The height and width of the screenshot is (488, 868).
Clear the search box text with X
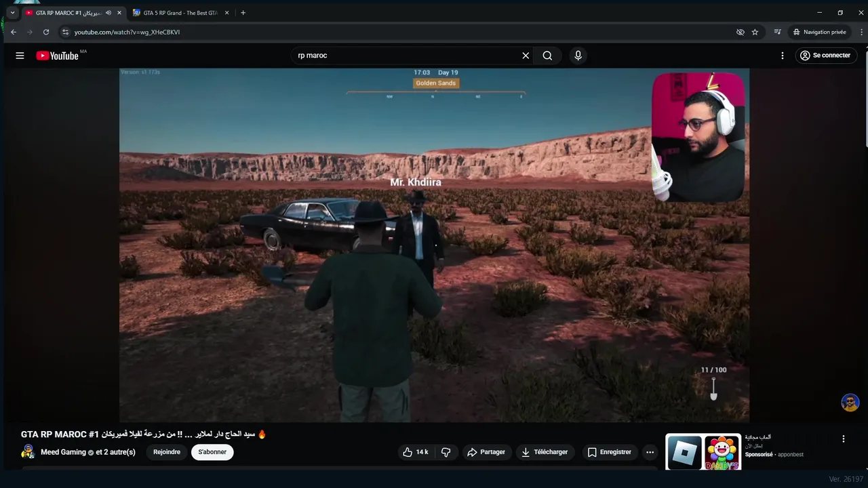click(x=526, y=56)
